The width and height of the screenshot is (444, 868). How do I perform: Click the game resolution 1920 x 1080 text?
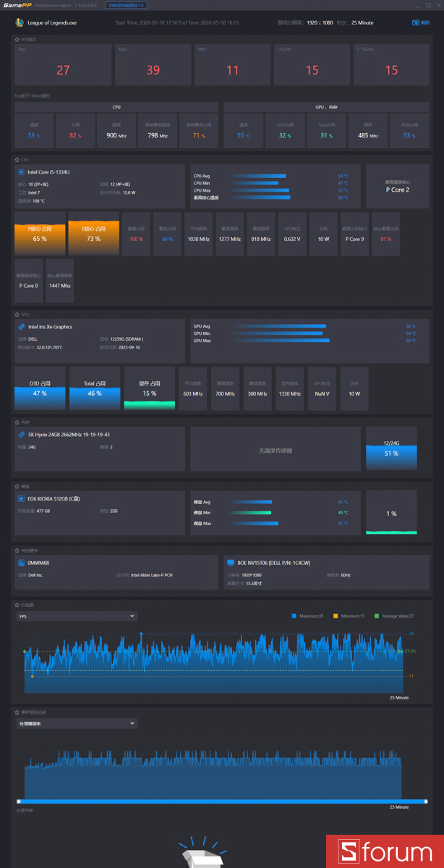(320, 22)
